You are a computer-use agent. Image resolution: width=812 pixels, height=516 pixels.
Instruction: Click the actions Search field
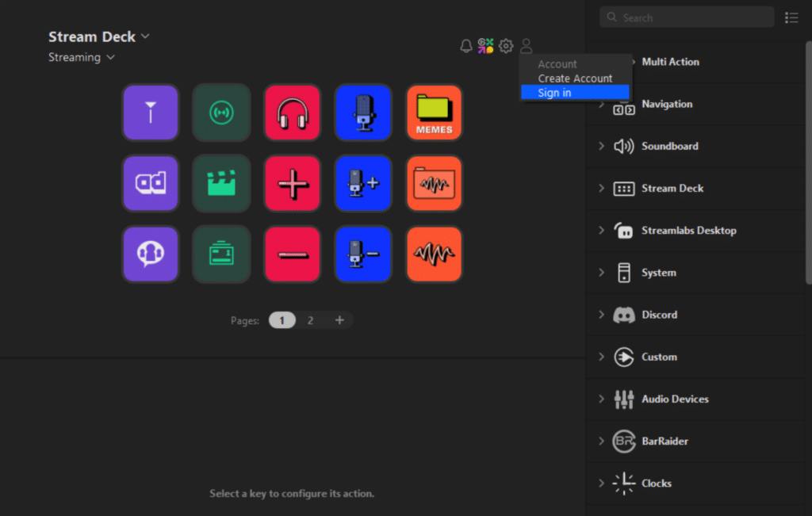[687, 17]
